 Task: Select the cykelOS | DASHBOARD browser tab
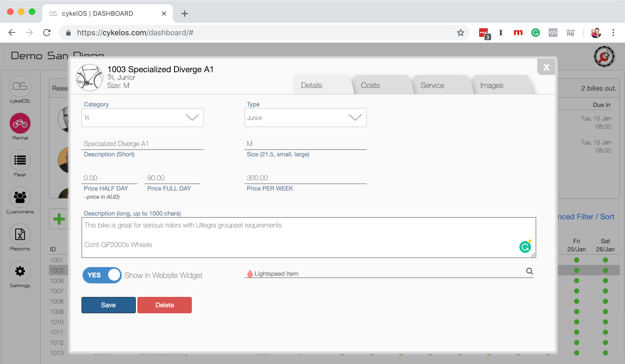tap(107, 13)
